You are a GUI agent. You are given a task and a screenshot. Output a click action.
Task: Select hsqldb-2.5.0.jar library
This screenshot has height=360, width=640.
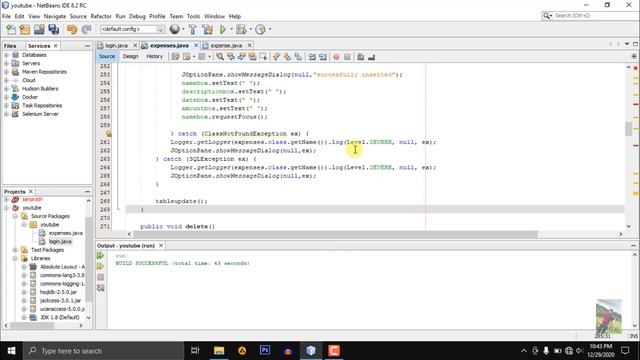point(58,292)
